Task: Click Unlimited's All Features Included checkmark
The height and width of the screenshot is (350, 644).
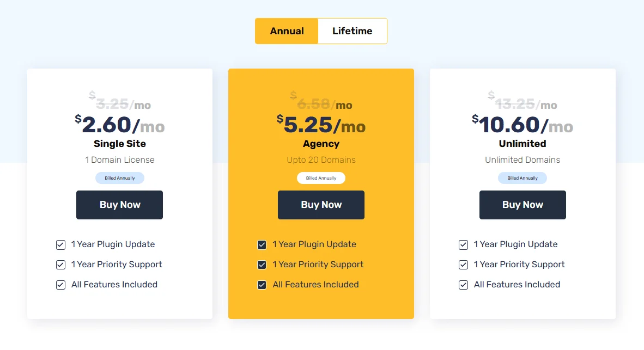Action: pyautogui.click(x=463, y=285)
